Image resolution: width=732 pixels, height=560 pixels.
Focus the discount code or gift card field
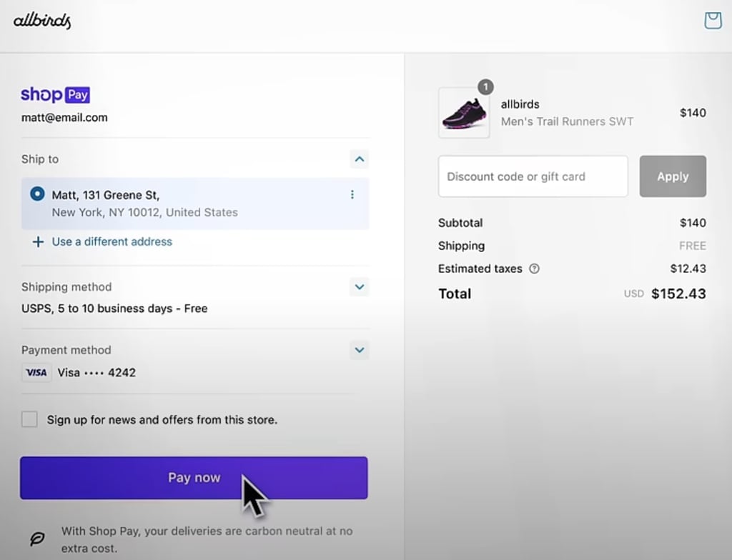(533, 176)
